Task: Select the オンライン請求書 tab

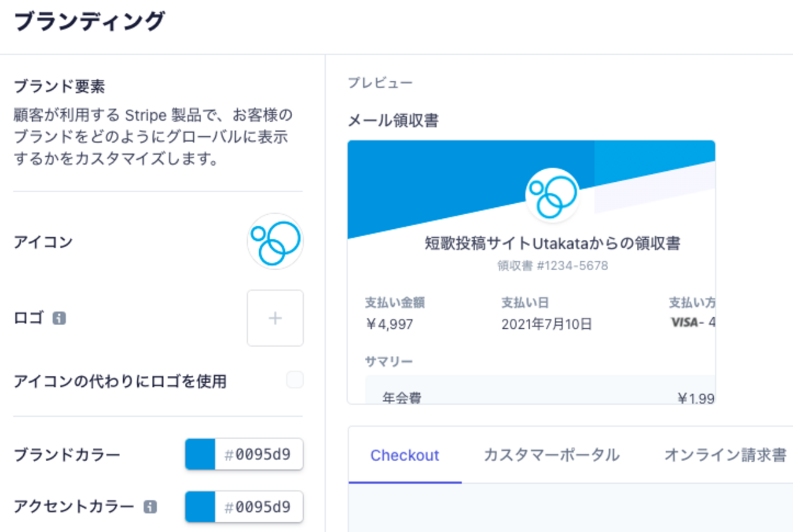Action: pos(725,455)
